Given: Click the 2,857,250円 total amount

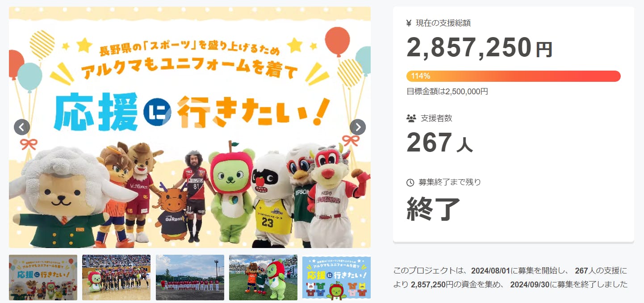Looking at the screenshot, I should (x=480, y=48).
